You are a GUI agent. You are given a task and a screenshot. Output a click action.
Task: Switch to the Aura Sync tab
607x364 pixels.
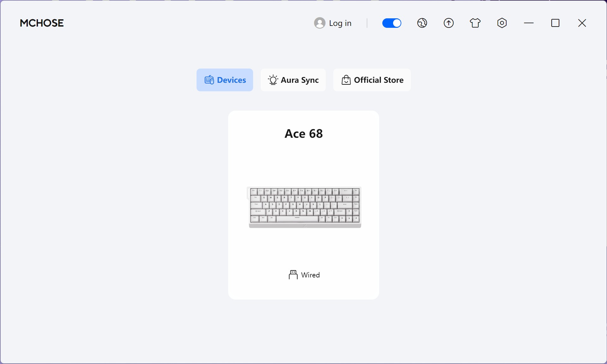pyautogui.click(x=293, y=80)
